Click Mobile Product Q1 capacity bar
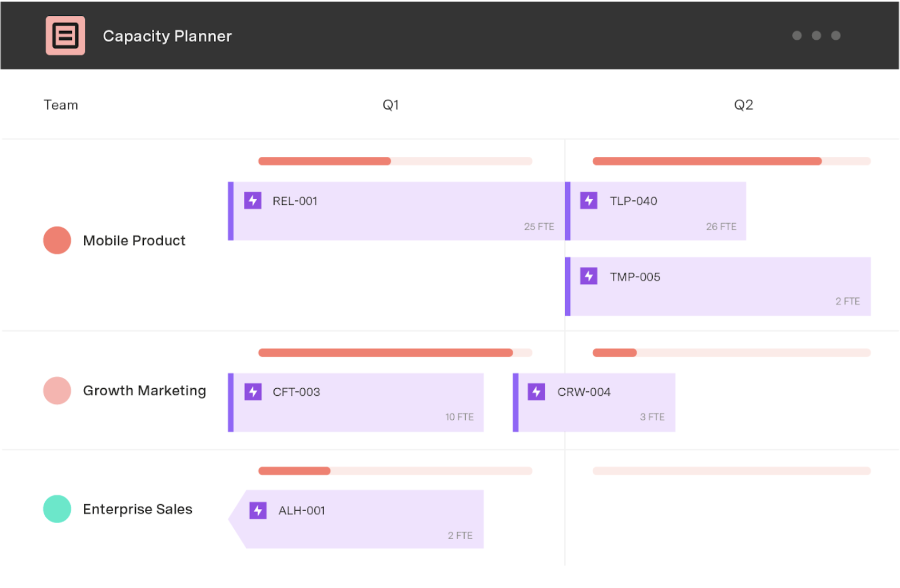This screenshot has width=900, height=588. (x=395, y=161)
